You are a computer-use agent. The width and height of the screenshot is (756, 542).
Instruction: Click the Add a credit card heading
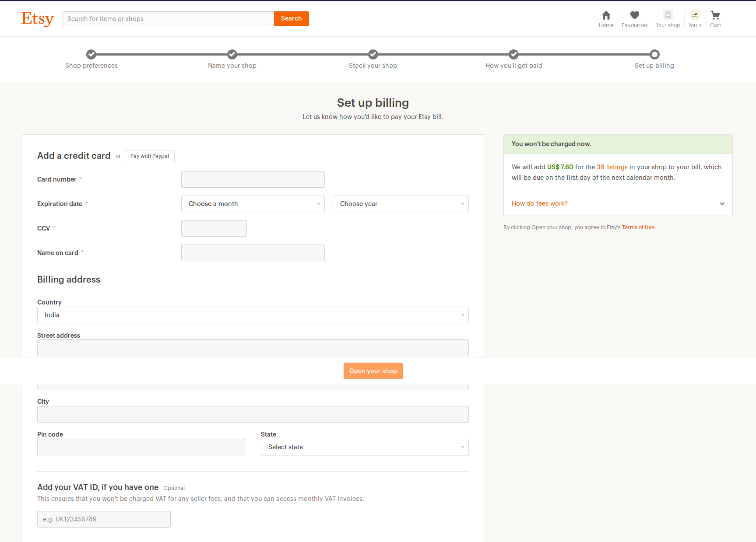[x=74, y=156]
